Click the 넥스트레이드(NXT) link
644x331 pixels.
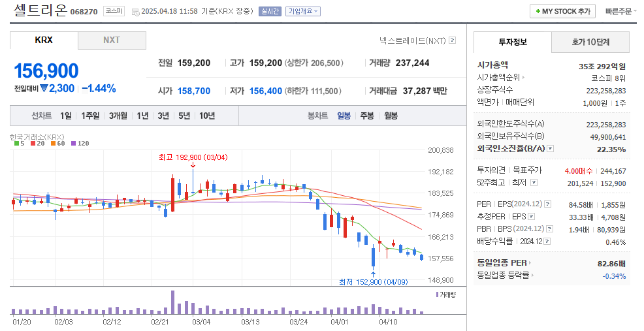tap(413, 40)
